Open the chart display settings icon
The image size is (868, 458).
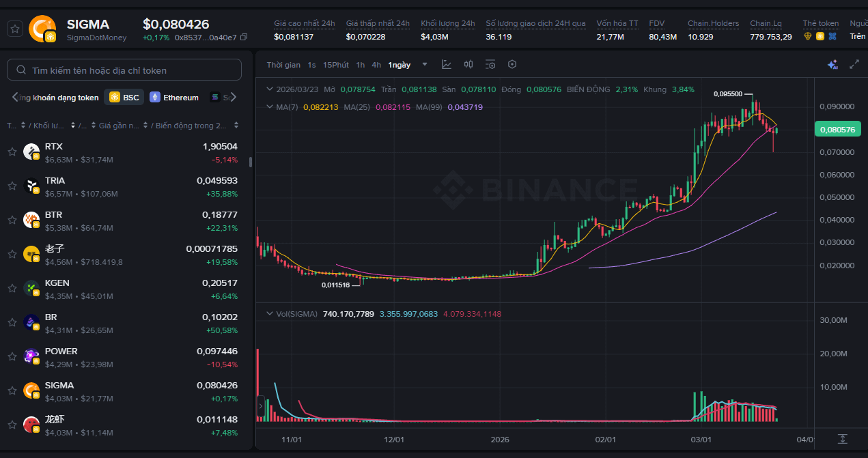[490, 64]
